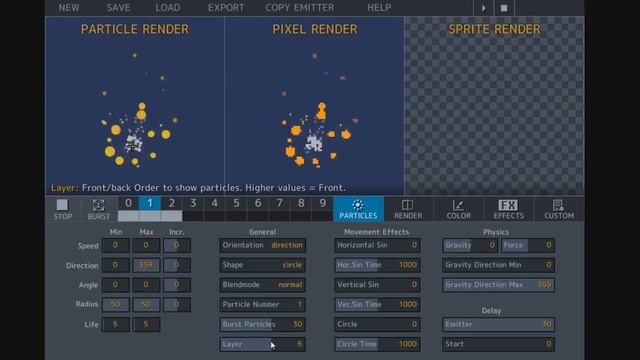Screen dimensions: 640x360
Task: Select emitter slot 7
Action: [280, 203]
